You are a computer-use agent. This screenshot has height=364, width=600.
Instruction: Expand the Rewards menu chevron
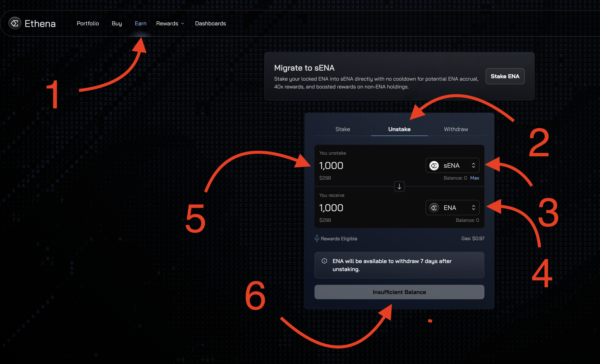pos(183,24)
